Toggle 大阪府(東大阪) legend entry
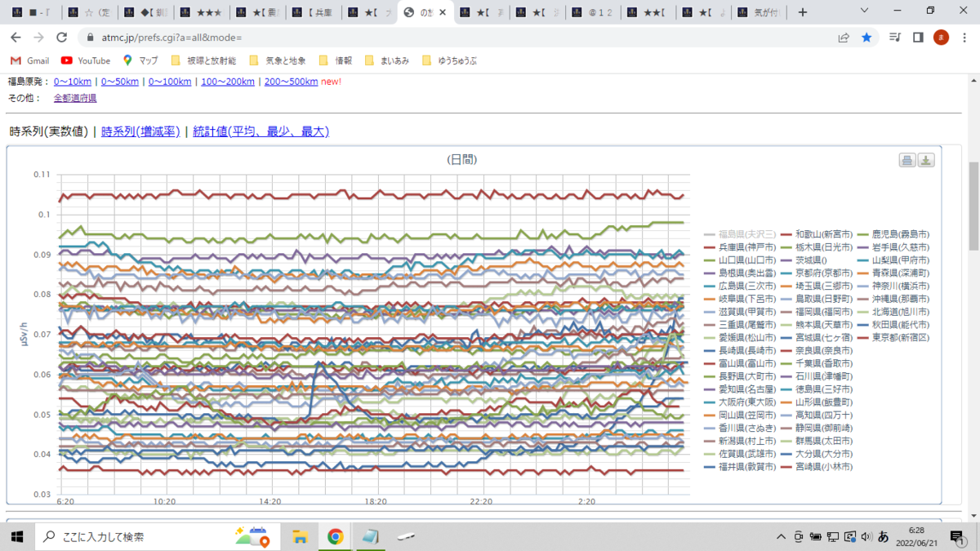This screenshot has width=980, height=551. pos(739,402)
